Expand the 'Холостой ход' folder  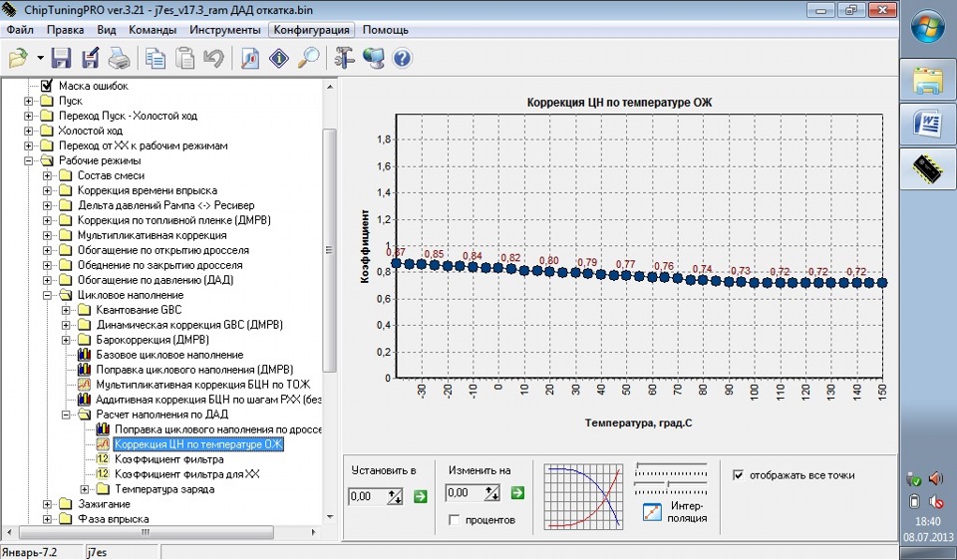click(x=29, y=131)
